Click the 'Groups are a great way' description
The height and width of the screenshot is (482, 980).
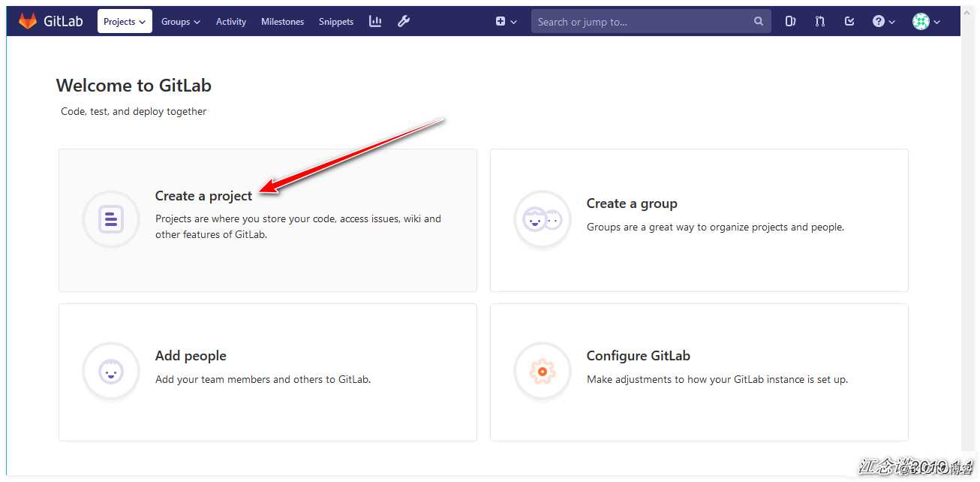(715, 227)
